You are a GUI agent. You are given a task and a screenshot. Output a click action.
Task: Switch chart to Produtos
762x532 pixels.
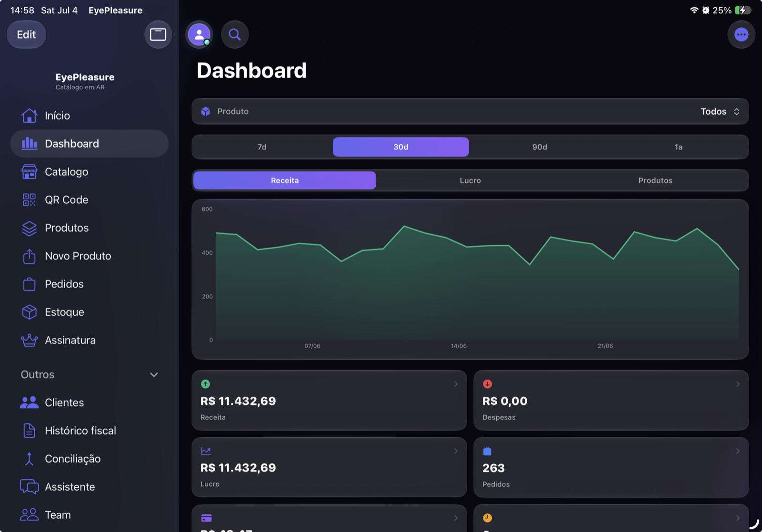(x=655, y=181)
